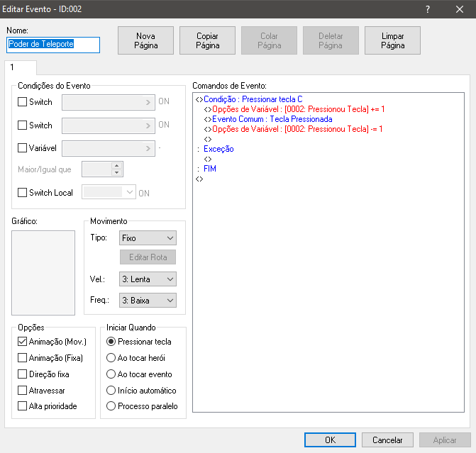Image resolution: width=476 pixels, height=453 pixels.
Task: Click the Nome field with Poder de Teleporte
Action: pyautogui.click(x=53, y=45)
